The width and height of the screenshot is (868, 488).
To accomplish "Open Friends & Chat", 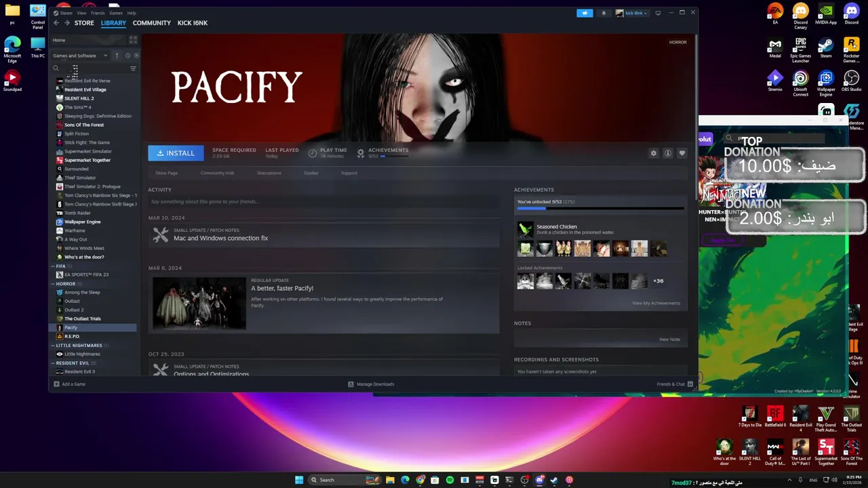I will [x=675, y=384].
